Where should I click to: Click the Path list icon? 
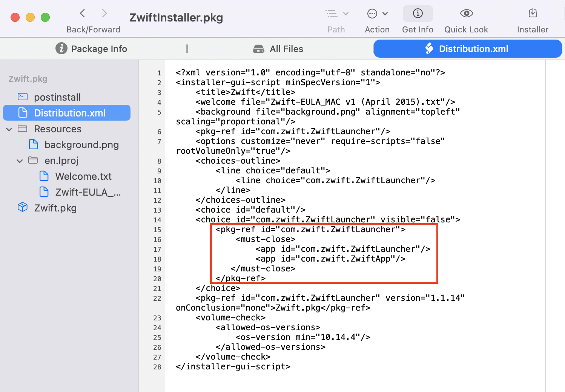332,14
